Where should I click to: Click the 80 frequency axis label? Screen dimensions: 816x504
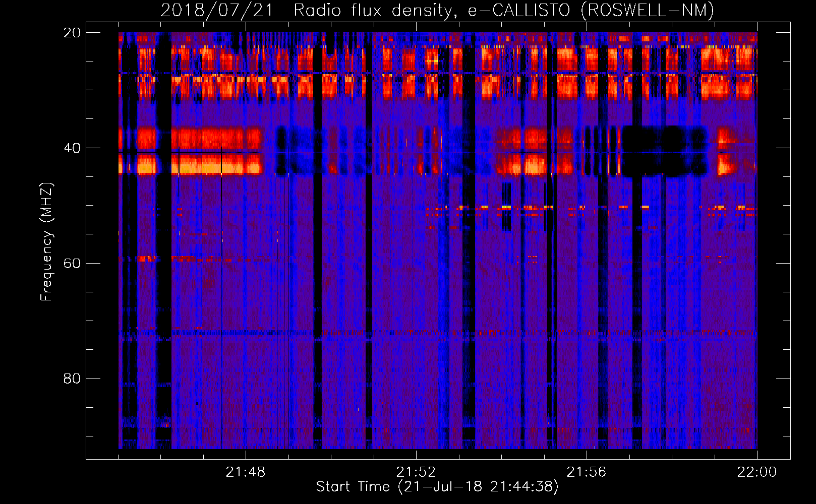coord(72,379)
